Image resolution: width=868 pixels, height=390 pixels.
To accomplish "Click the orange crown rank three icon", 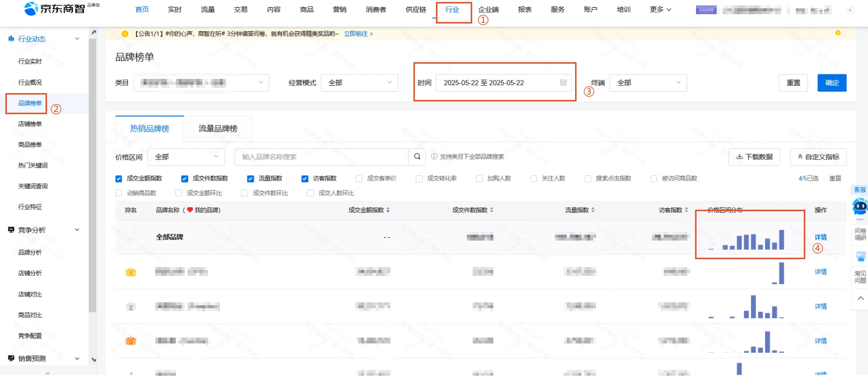I will click(x=131, y=341).
